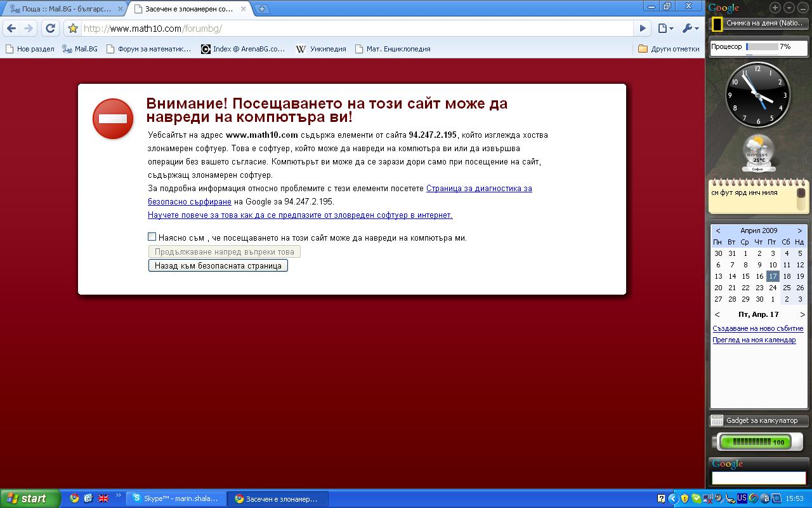812x508 pixels.
Task: Reload the page with the refresh icon
Action: 51,28
